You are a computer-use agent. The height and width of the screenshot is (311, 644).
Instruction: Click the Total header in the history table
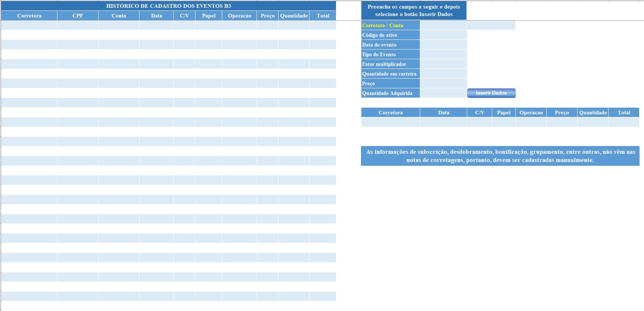[323, 16]
